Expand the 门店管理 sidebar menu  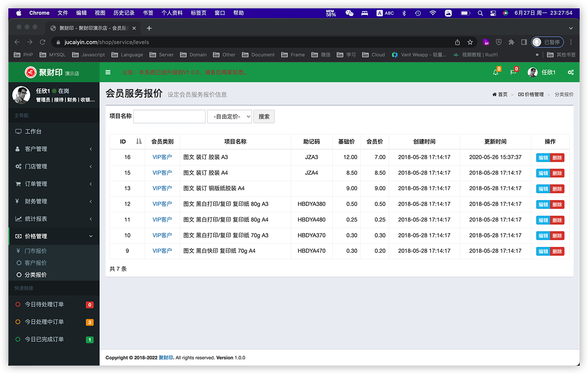click(x=54, y=166)
